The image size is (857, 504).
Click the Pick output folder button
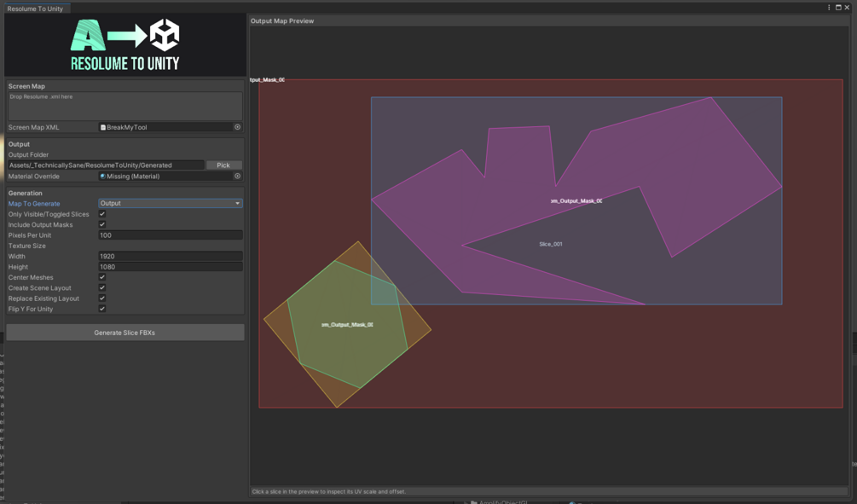click(223, 165)
